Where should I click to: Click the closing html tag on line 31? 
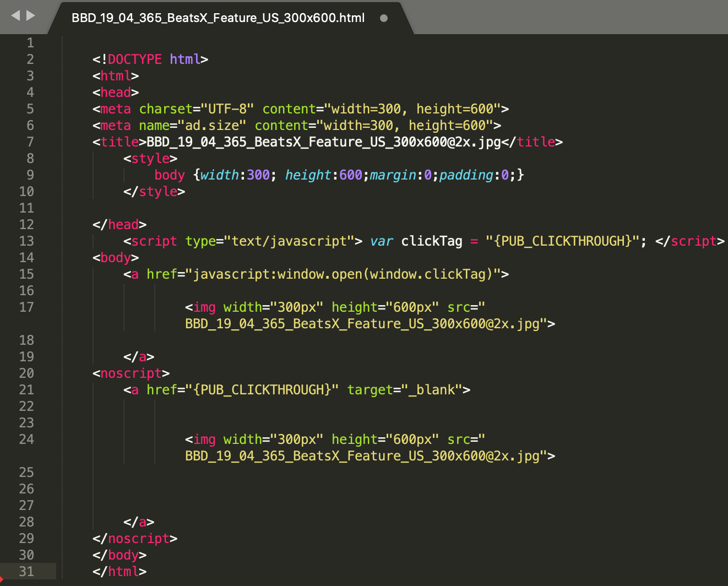point(119,571)
